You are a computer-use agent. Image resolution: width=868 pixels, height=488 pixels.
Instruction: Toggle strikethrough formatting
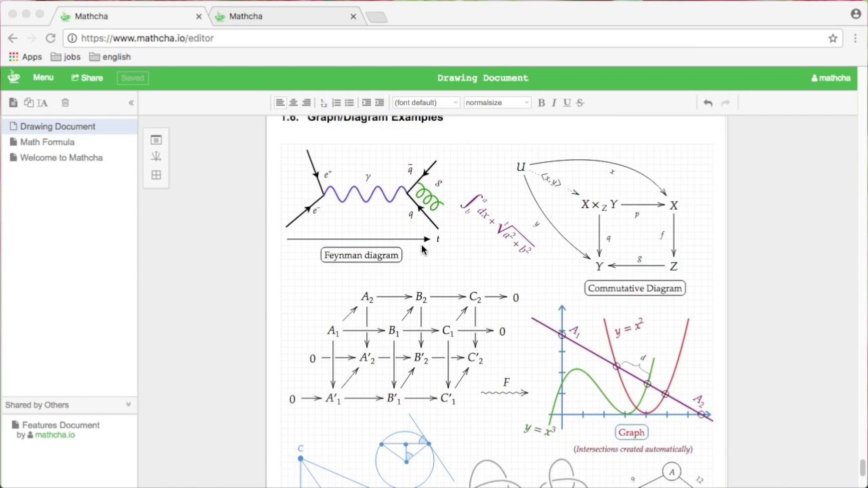[x=580, y=103]
